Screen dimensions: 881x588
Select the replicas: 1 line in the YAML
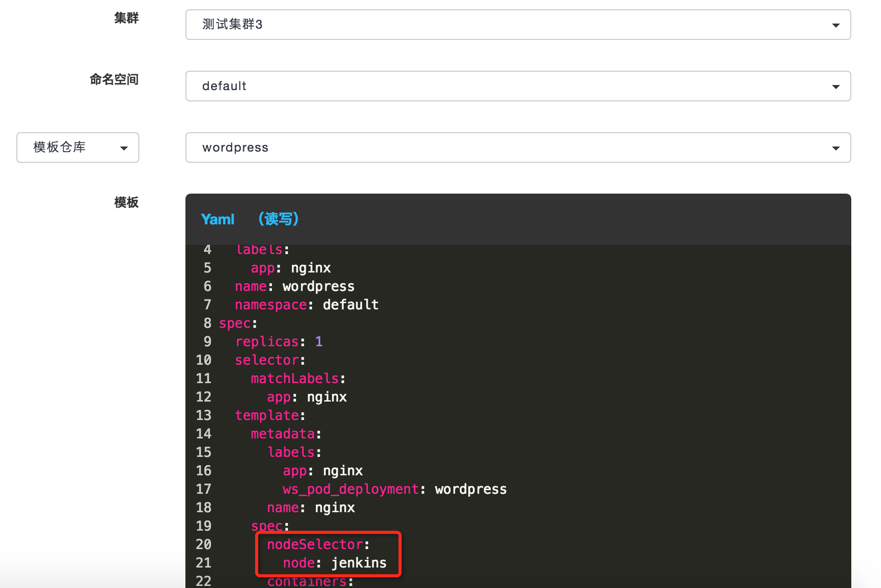(280, 341)
